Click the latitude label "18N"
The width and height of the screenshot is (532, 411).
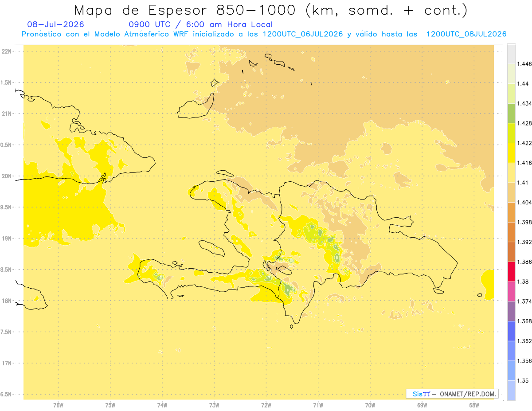pyautogui.click(x=7, y=301)
